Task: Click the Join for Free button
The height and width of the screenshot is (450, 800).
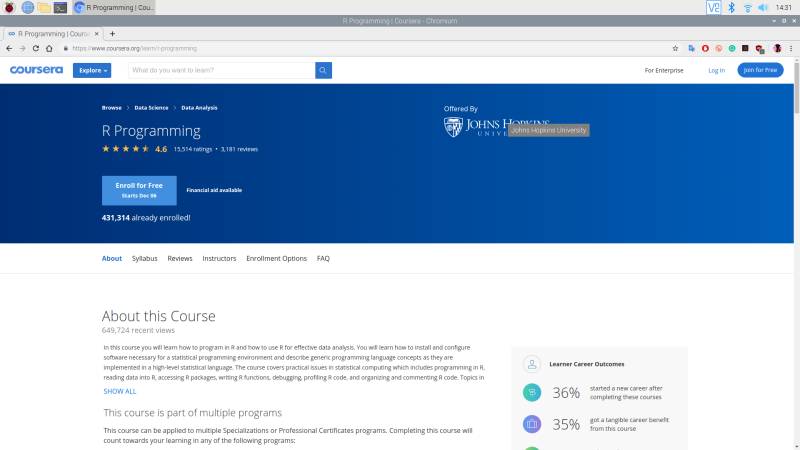Action: pos(760,70)
